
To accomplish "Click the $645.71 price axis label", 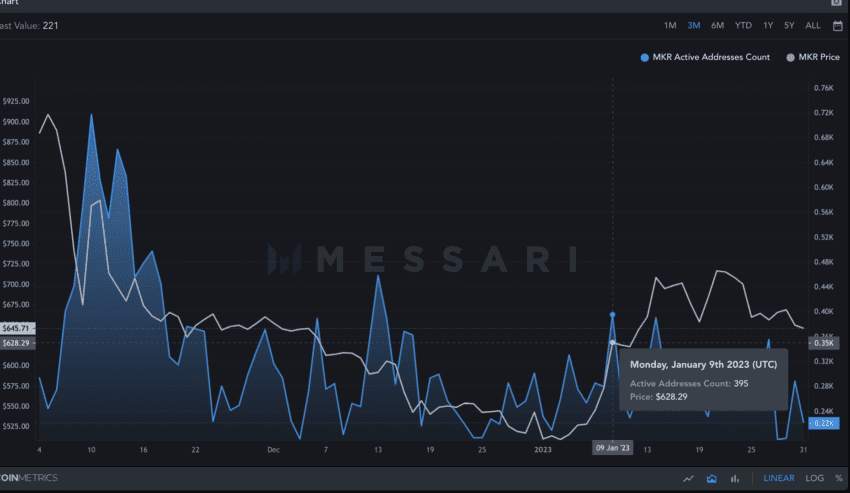I will 16,328.
